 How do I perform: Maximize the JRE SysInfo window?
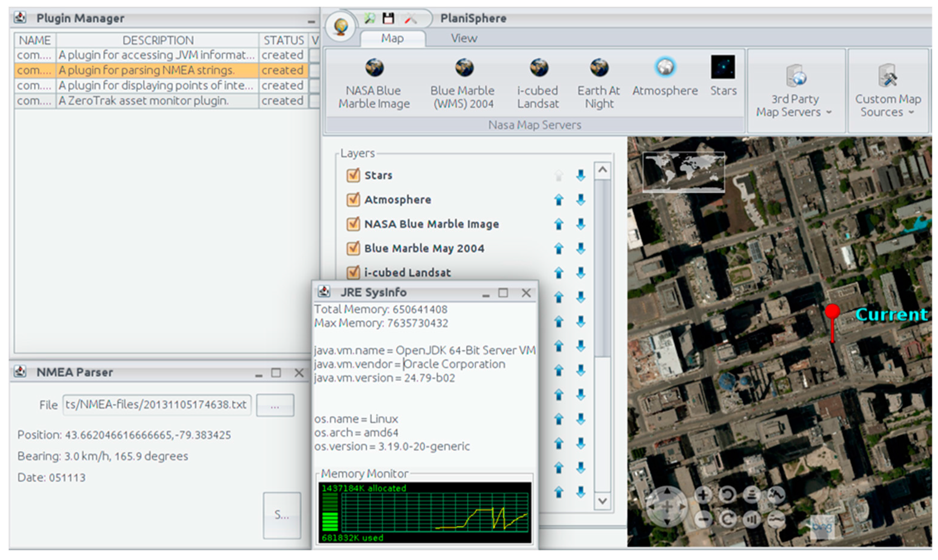point(503,293)
